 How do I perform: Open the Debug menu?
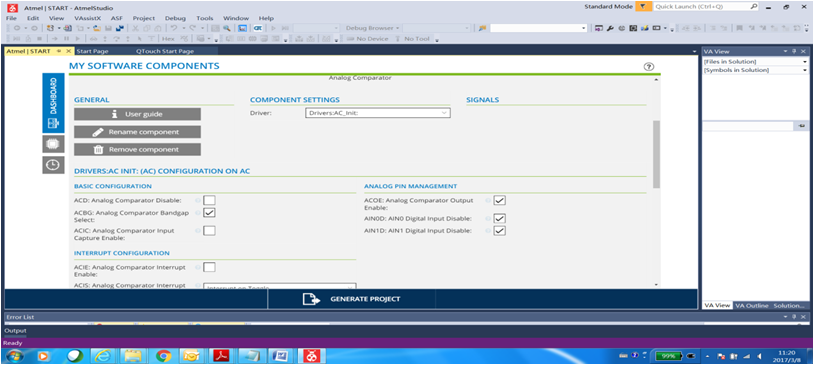(x=175, y=18)
